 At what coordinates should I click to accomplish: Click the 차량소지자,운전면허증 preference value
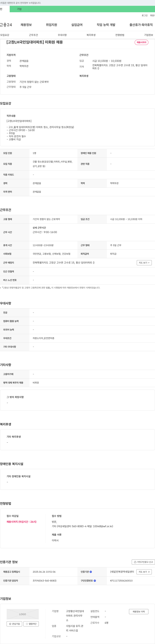tap(43, 338)
